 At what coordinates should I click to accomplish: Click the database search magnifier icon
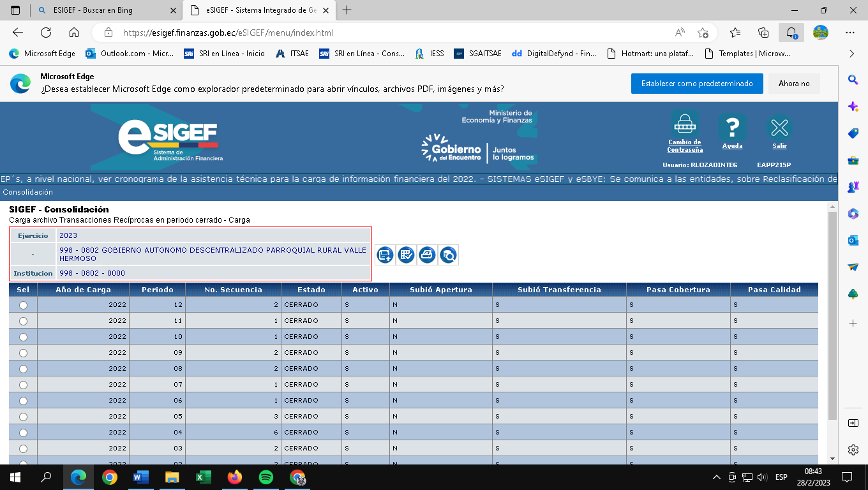coord(448,255)
